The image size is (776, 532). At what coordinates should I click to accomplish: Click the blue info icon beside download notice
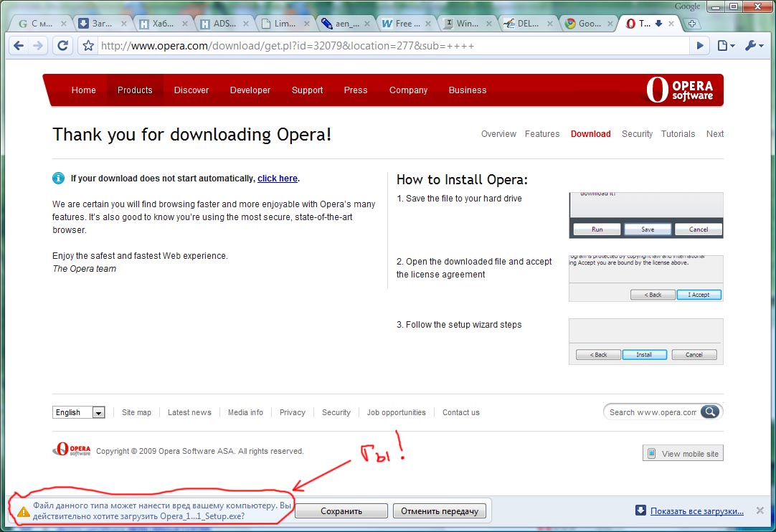(58, 178)
